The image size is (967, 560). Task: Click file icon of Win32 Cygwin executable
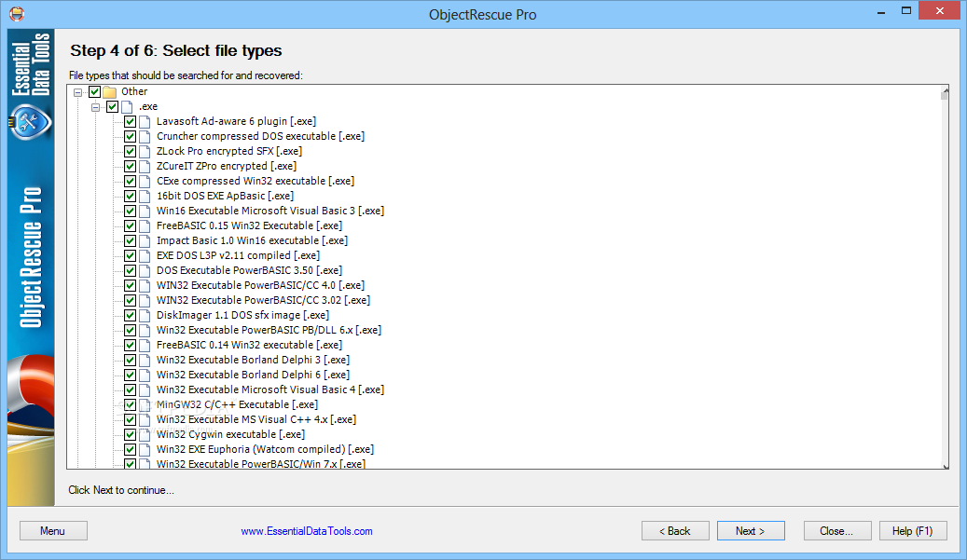145,434
